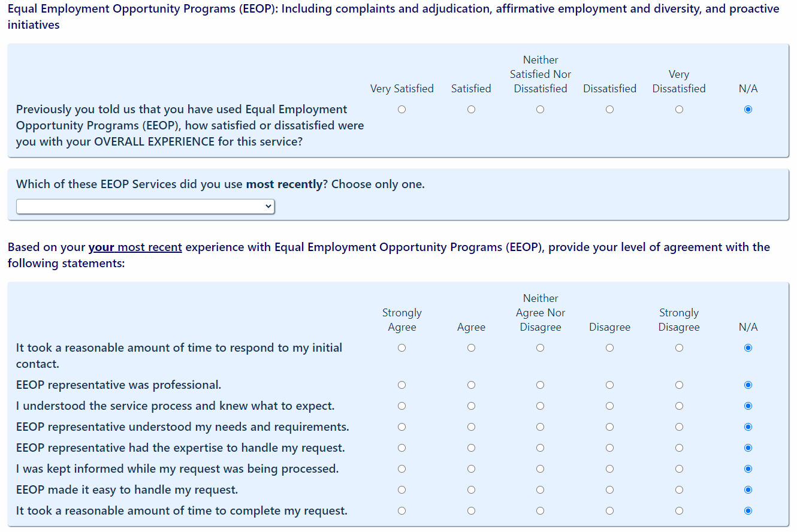
Task: Select Disagree for representative understood my needs
Action: [x=609, y=427]
